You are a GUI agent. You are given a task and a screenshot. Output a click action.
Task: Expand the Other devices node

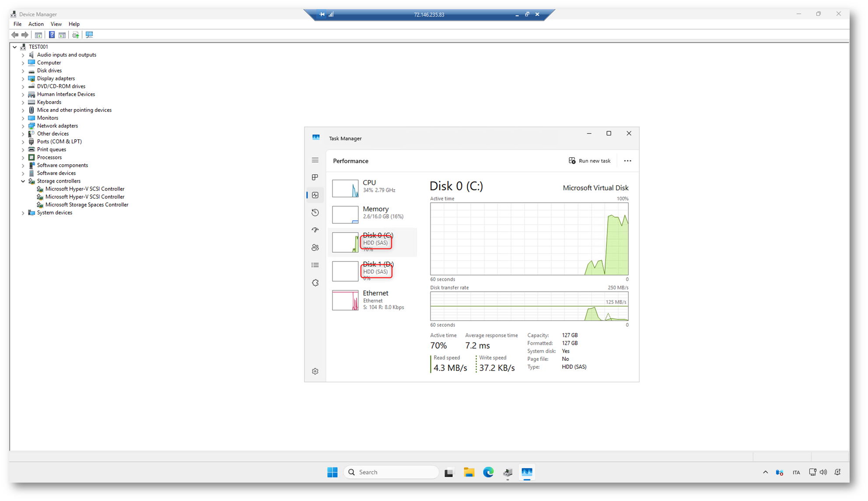click(23, 134)
